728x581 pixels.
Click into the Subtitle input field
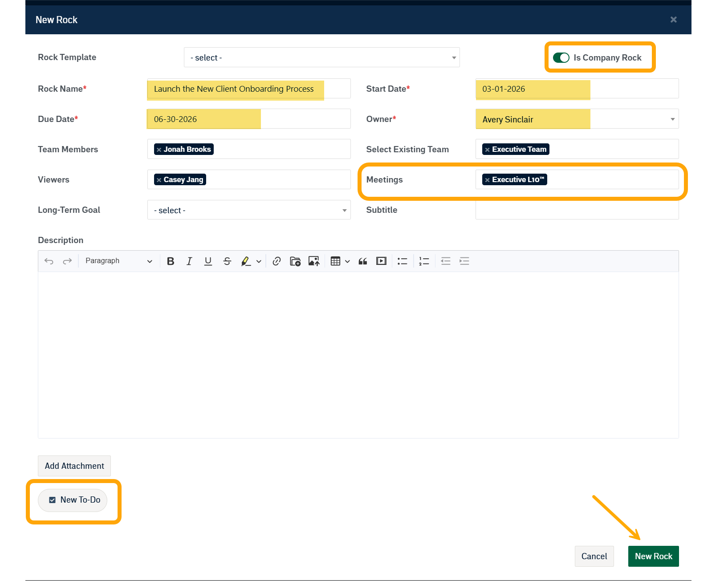tap(577, 210)
